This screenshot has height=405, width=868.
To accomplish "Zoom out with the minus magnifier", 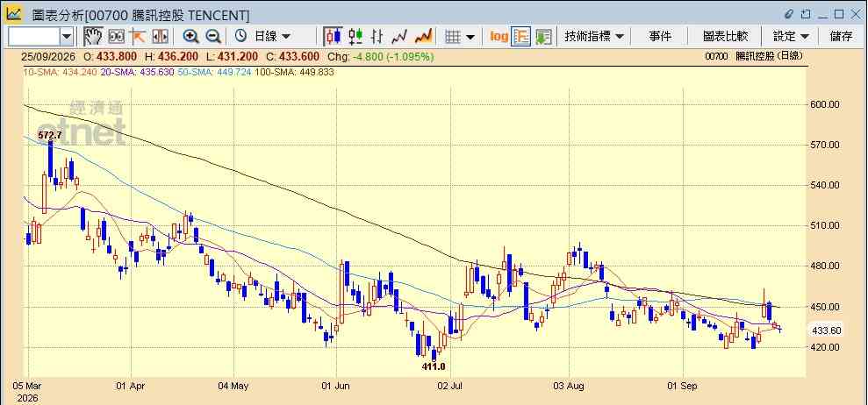I will [x=213, y=37].
